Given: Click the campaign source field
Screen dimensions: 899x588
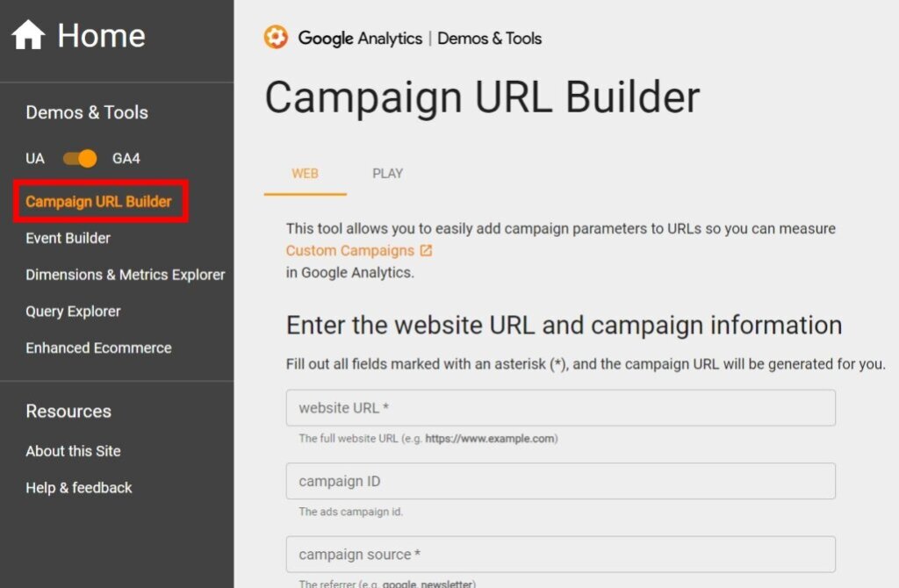Looking at the screenshot, I should (561, 554).
